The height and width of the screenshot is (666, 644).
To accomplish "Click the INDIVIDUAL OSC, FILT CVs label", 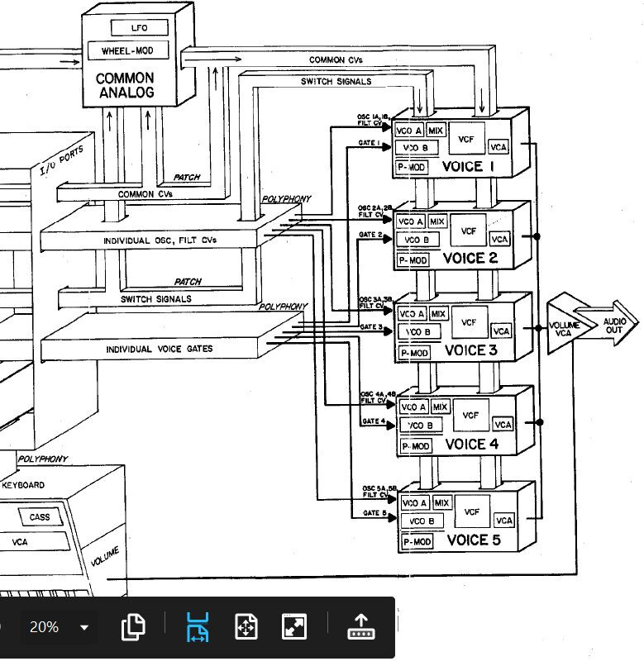I will point(160,240).
